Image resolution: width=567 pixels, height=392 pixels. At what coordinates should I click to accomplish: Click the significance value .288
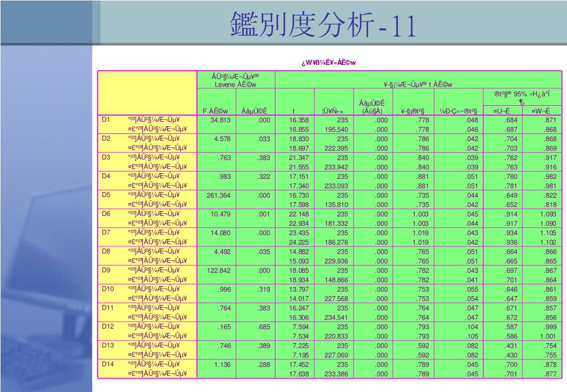[x=264, y=364]
